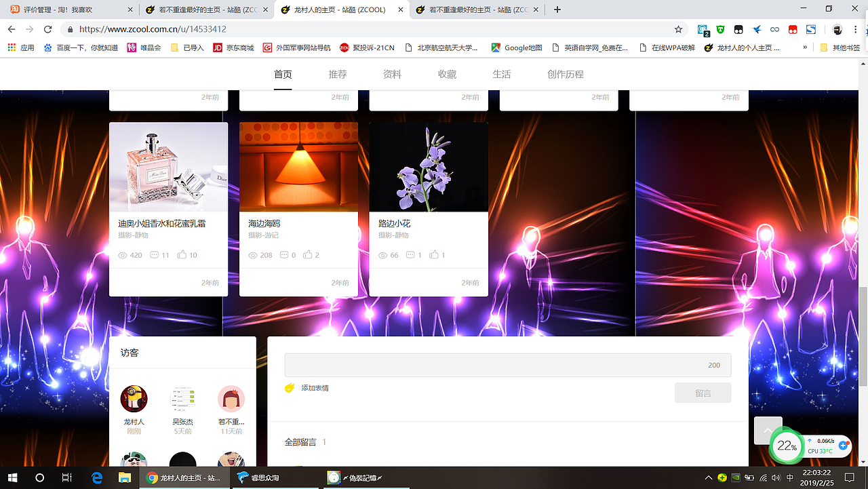Expand hidden system tray icons
Image resolution: width=868 pixels, height=489 pixels.
click(x=708, y=477)
